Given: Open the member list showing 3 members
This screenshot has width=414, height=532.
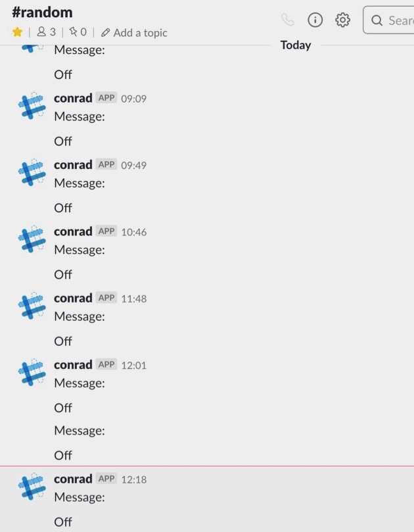Looking at the screenshot, I should 47,32.
